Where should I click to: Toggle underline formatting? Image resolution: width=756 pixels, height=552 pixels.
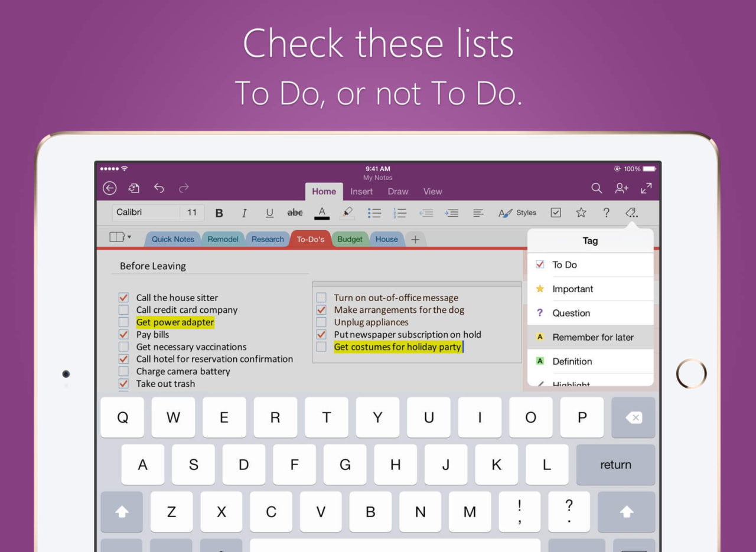[269, 213]
